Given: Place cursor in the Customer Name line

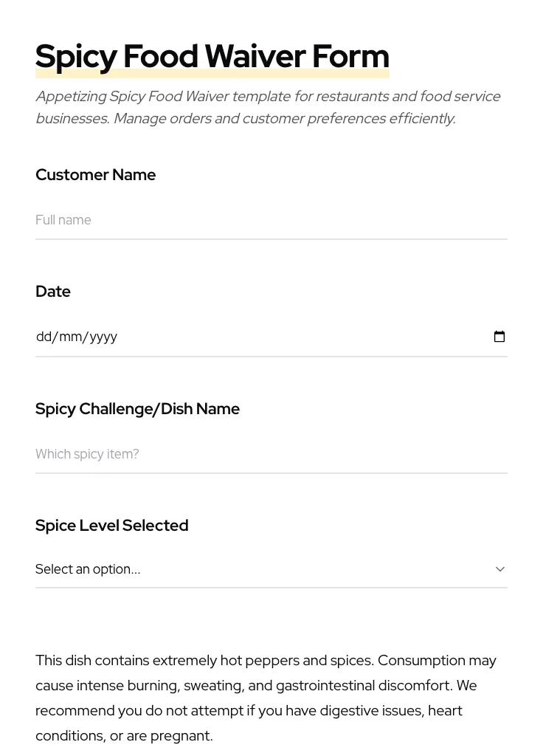Looking at the screenshot, I should [x=221, y=220].
